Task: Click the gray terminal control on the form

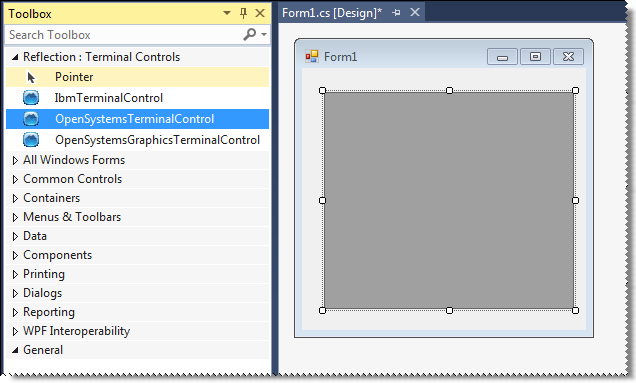Action: pyautogui.click(x=449, y=200)
